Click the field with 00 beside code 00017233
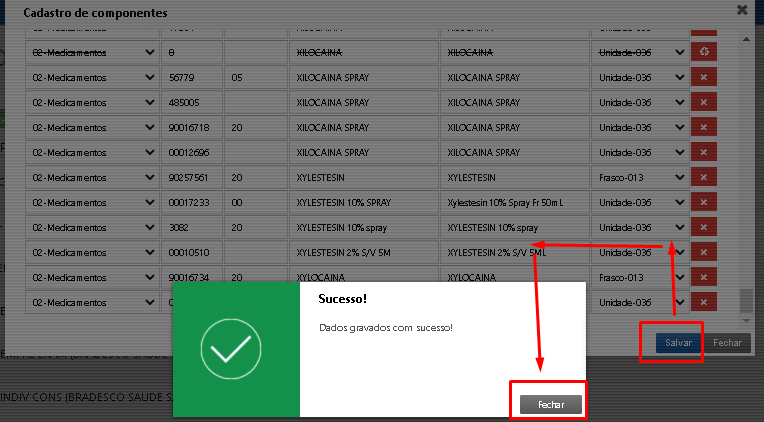 [x=256, y=202]
